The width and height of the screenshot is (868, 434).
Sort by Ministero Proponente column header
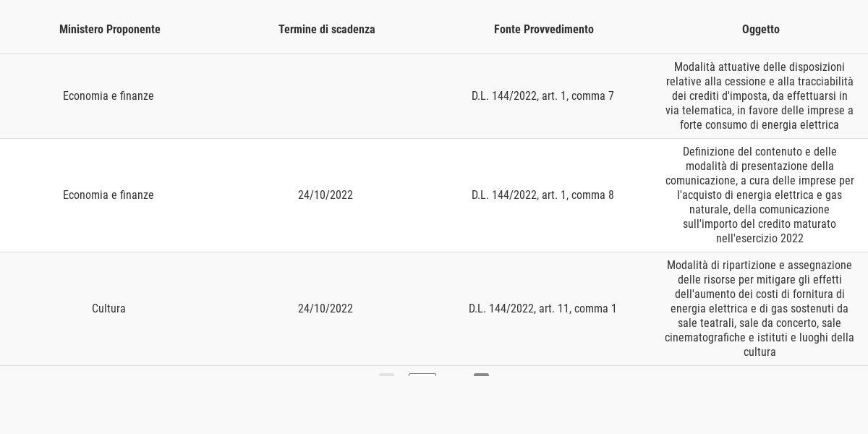[110, 30]
